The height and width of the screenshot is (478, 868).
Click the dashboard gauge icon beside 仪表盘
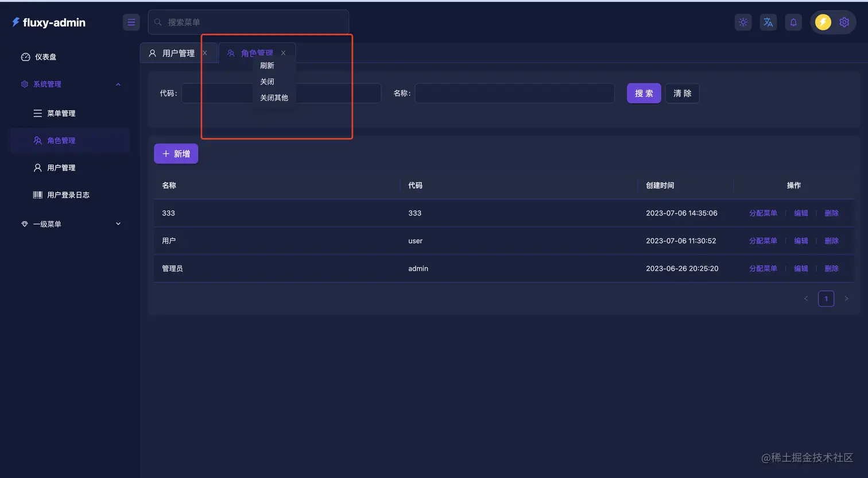pyautogui.click(x=25, y=57)
